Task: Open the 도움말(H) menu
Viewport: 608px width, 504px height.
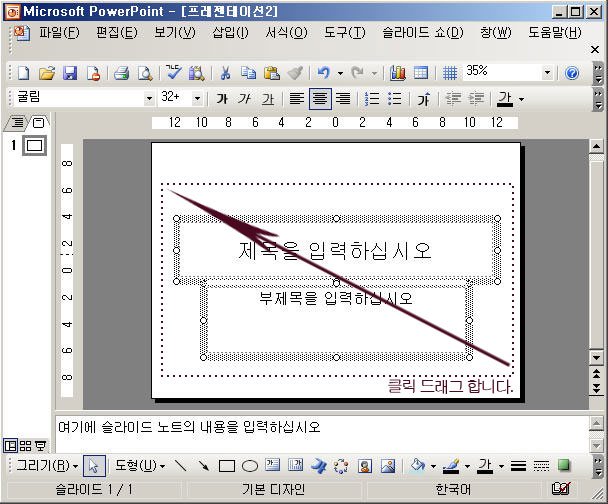Action: [555, 32]
